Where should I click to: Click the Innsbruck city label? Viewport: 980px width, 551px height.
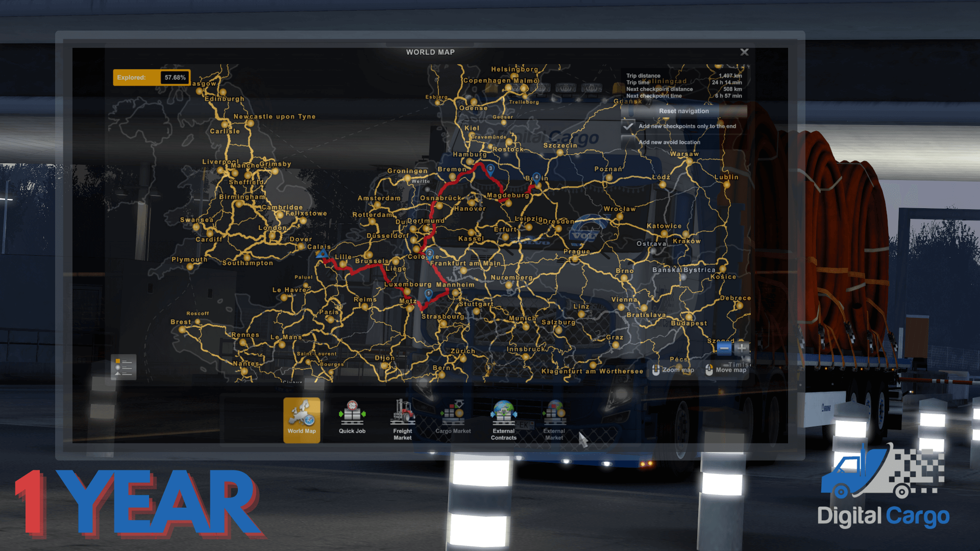coord(526,349)
